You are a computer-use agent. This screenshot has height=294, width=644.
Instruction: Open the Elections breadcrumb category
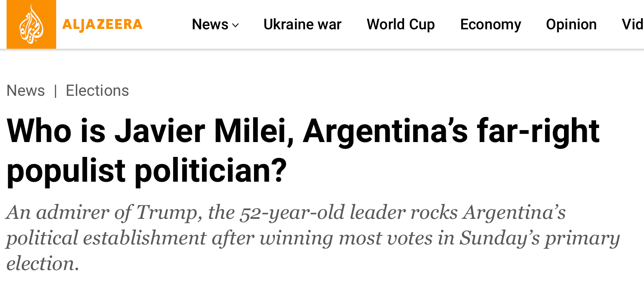(97, 90)
